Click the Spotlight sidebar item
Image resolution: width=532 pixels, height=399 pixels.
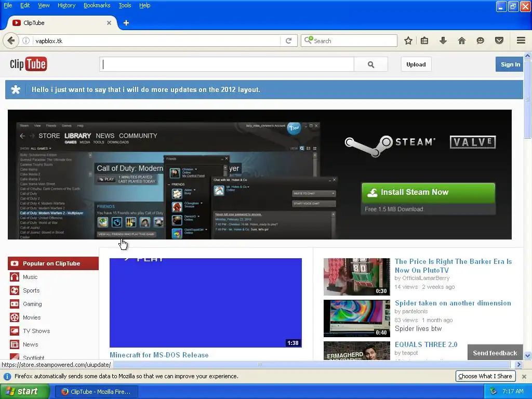pyautogui.click(x=33, y=357)
